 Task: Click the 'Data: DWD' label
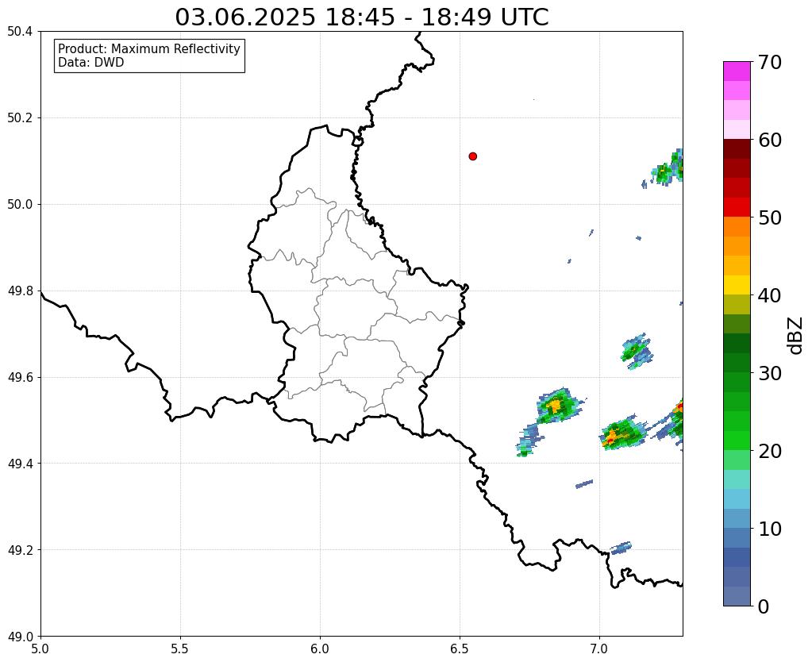[91, 63]
